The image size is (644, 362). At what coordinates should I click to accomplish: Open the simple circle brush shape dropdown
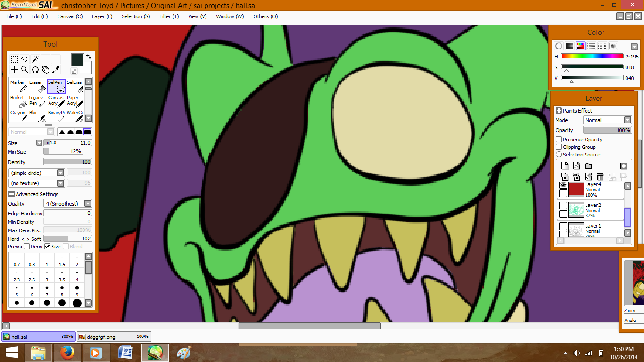[37, 173]
